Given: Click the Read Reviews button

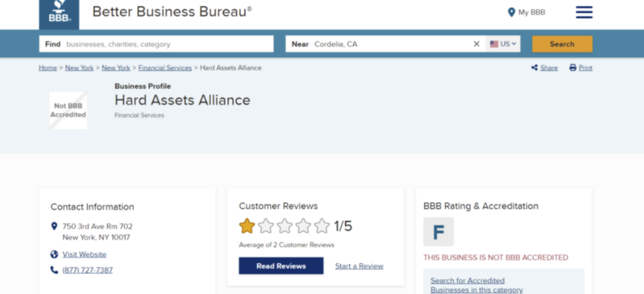Looking at the screenshot, I should tap(281, 266).
